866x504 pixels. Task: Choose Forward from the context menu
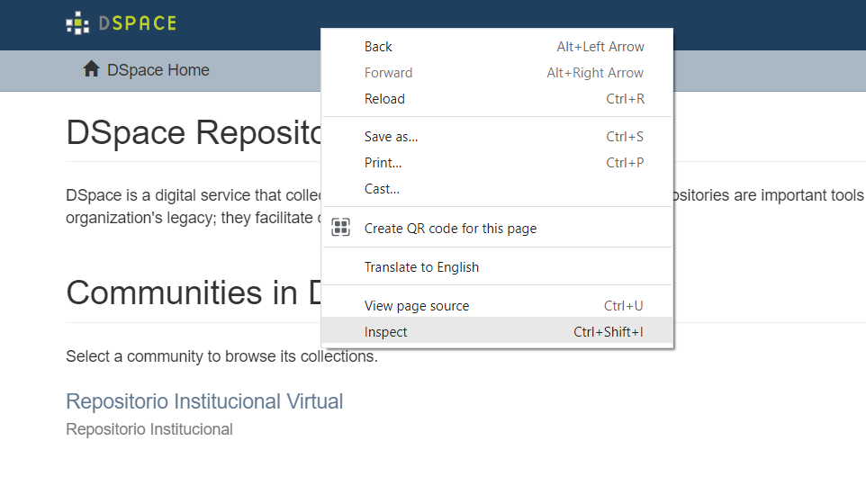[497, 73]
